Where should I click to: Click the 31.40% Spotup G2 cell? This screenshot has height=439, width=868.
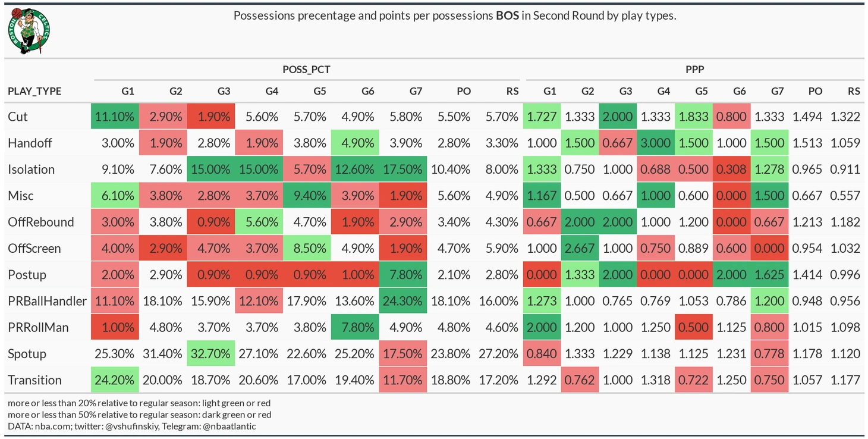coord(163,354)
